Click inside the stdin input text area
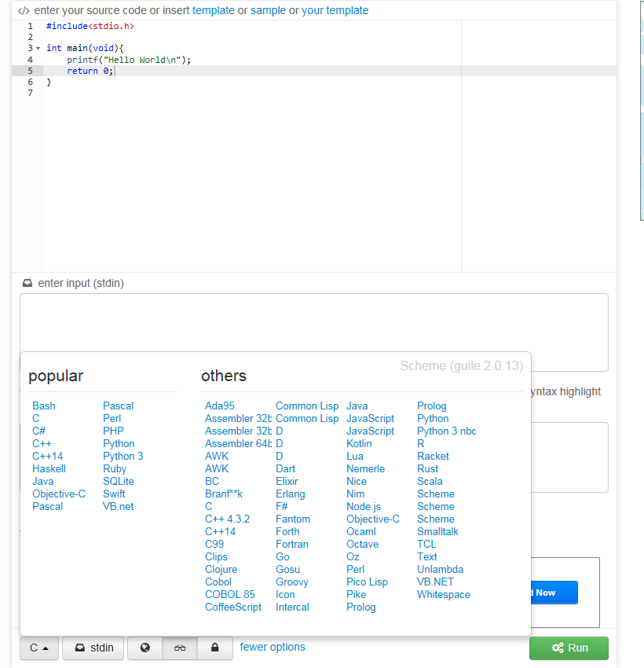644x668 pixels. point(314,322)
